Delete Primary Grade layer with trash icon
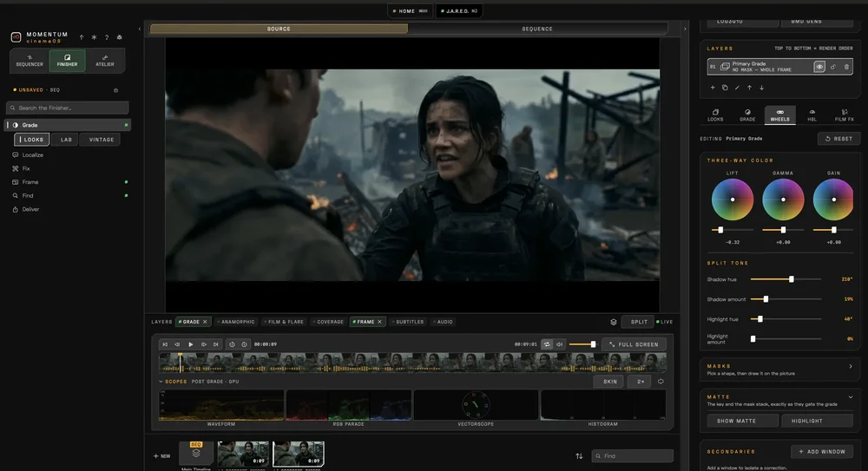This screenshot has height=471, width=868. point(846,67)
